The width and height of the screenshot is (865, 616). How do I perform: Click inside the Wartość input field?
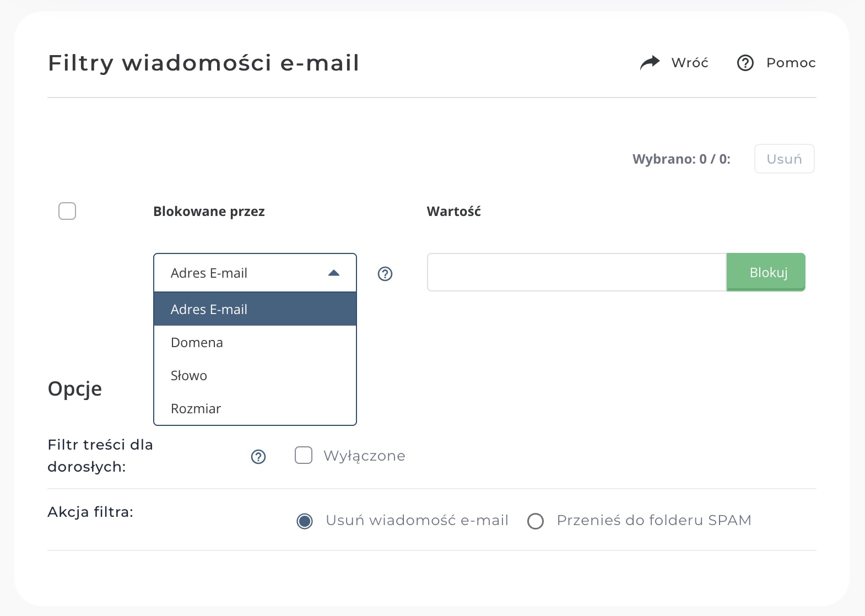tap(576, 272)
